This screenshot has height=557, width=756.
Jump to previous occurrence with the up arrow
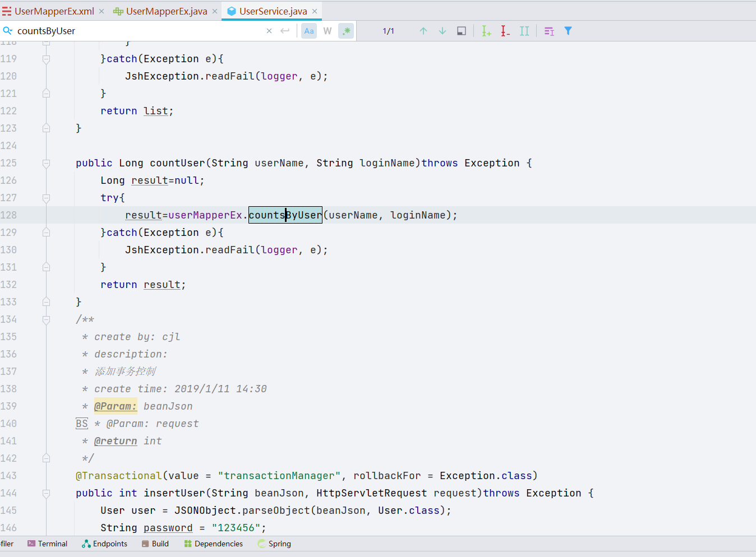click(x=423, y=31)
